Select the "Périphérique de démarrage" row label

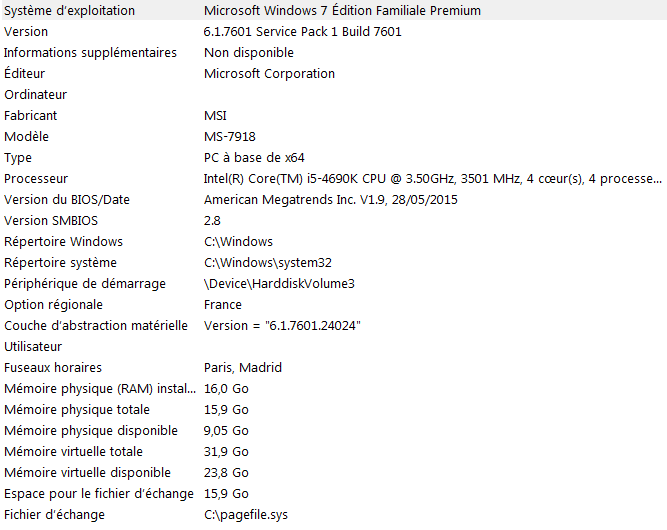point(85,284)
